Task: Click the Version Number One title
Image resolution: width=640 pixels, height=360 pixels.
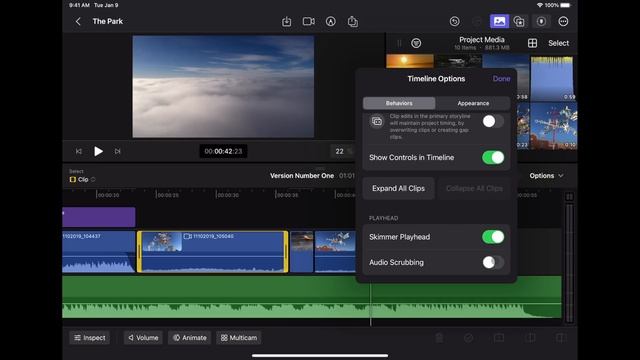Action: point(302,176)
